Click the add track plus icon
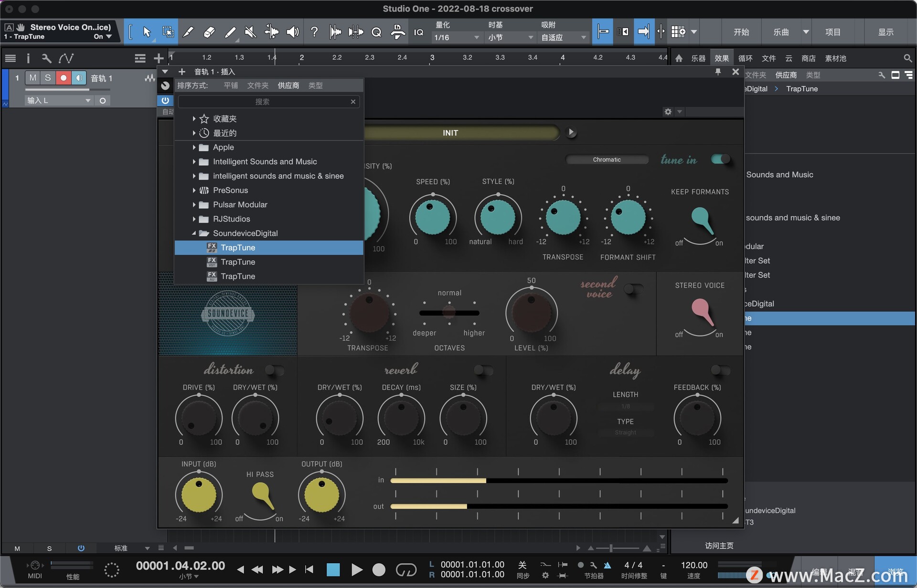This screenshot has height=588, width=917. coord(159,58)
